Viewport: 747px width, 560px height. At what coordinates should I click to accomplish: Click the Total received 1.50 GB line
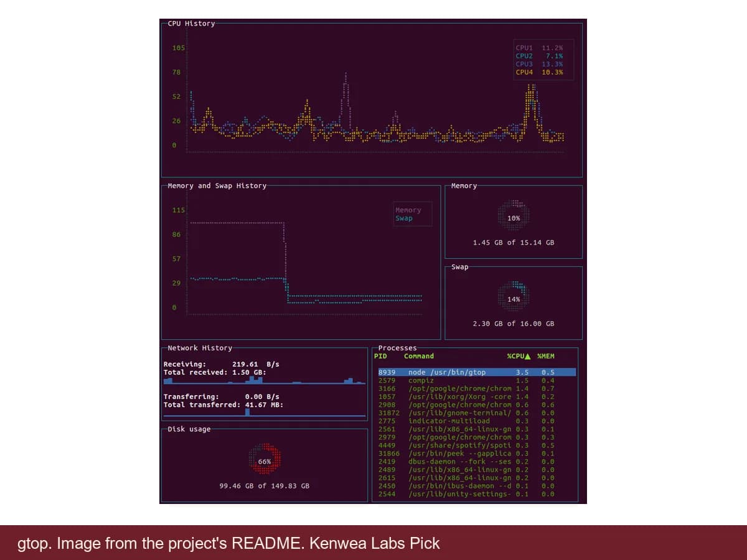click(215, 372)
